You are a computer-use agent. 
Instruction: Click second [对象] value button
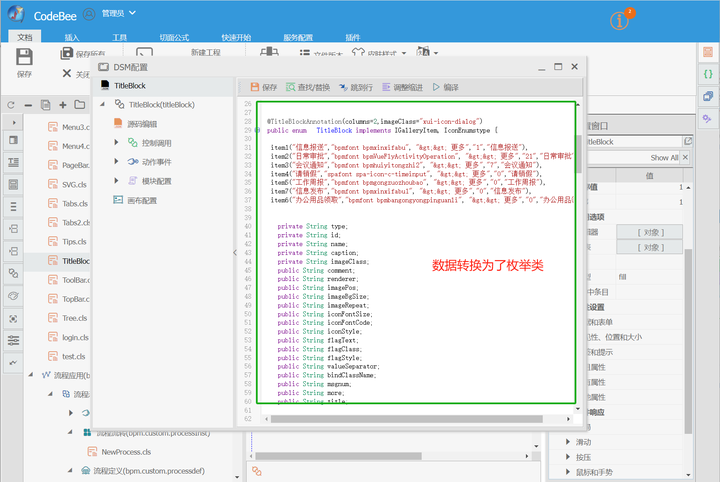(650, 247)
